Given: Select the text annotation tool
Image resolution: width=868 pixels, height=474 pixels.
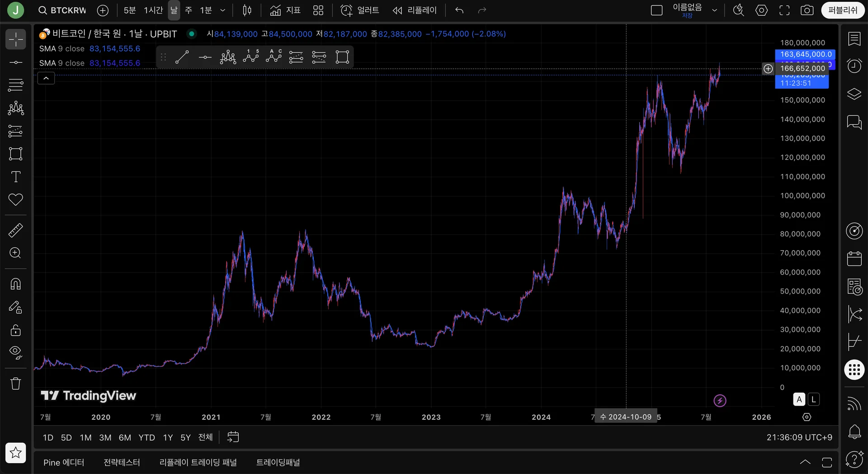Looking at the screenshot, I should (15, 177).
